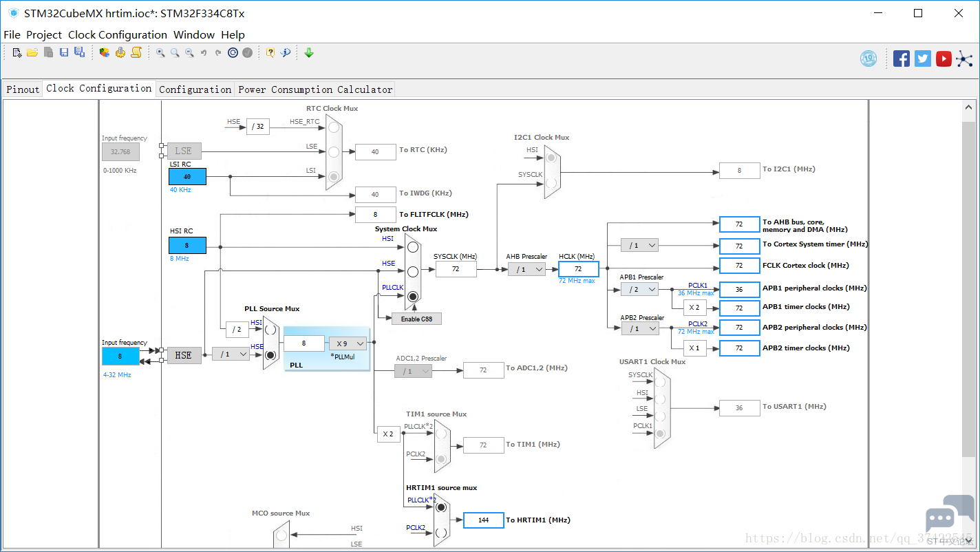
Task: Switch to the Pinout tab
Action: [23, 89]
